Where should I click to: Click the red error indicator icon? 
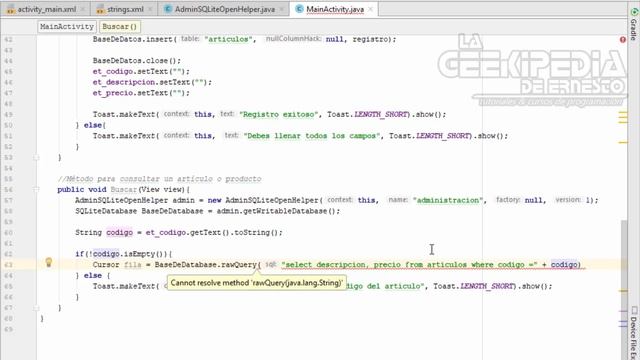coord(623,40)
